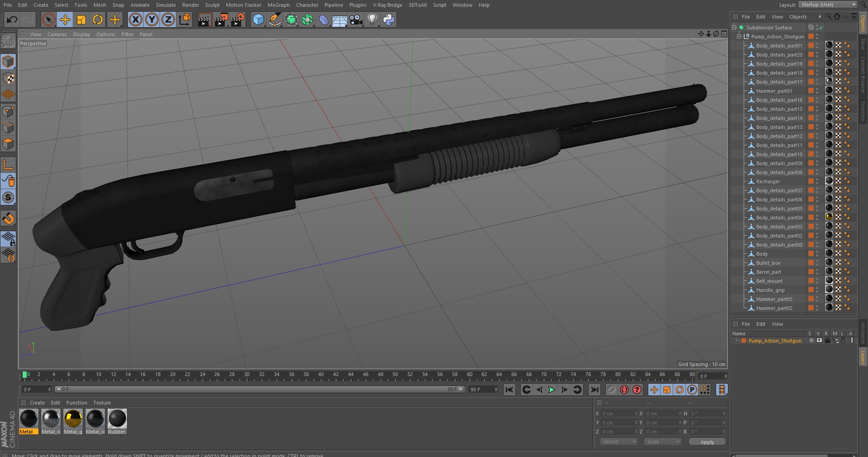This screenshot has width=868, height=457.
Task: Open the Mesh menu
Action: tap(99, 5)
